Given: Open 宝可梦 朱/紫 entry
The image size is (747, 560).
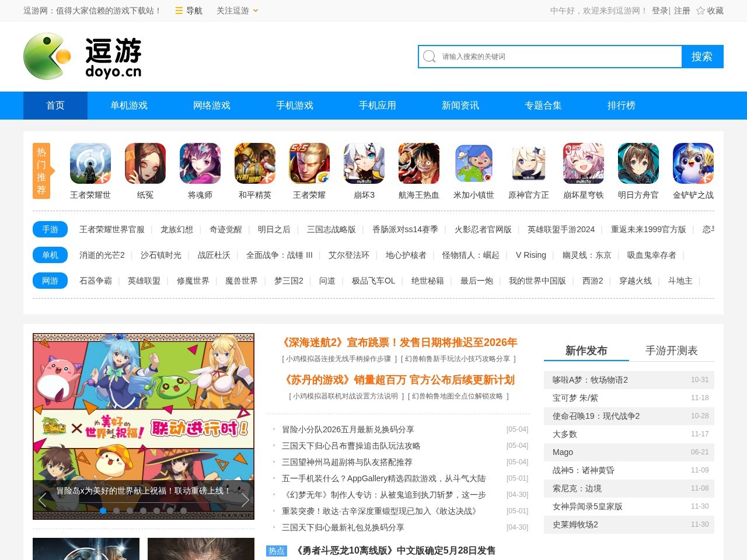Looking at the screenshot, I should point(629,398).
